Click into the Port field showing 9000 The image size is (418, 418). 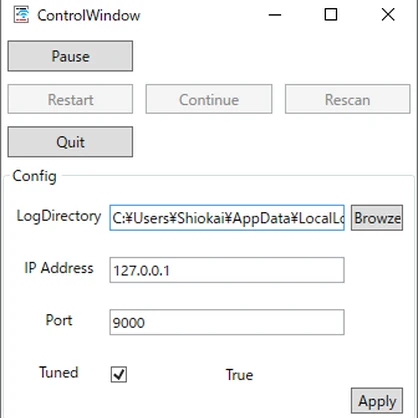click(227, 322)
